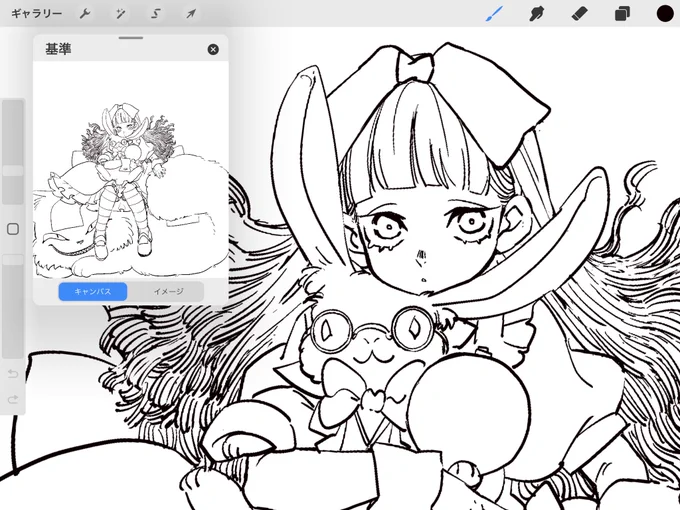The height and width of the screenshot is (510, 680).
Task: Activate the Transform arrow tool
Action: tap(191, 14)
